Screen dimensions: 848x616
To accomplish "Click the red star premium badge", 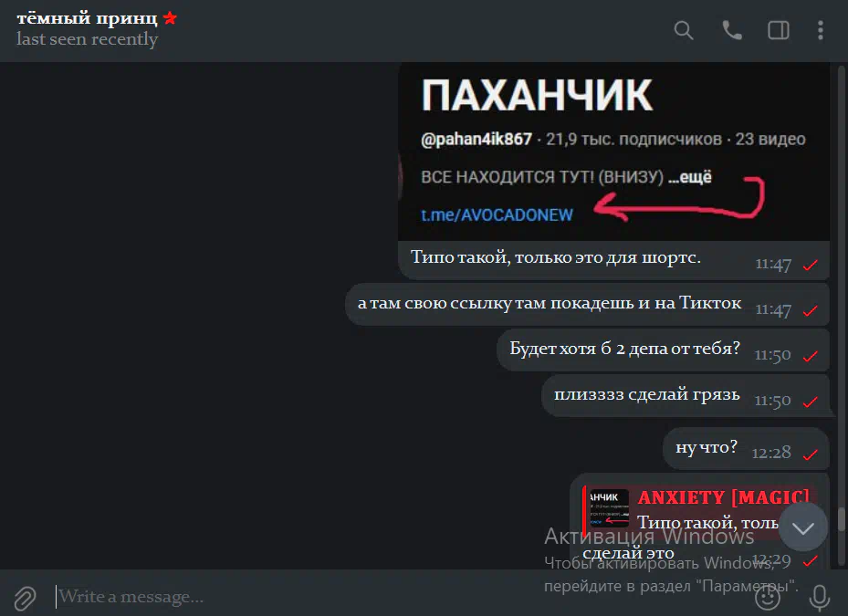I will (170, 18).
